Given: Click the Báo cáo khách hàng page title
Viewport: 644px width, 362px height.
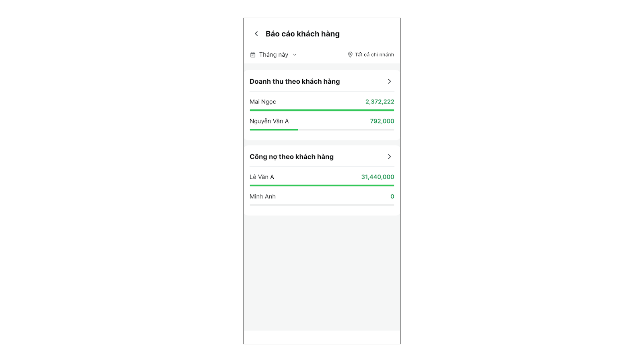Looking at the screenshot, I should [303, 34].
